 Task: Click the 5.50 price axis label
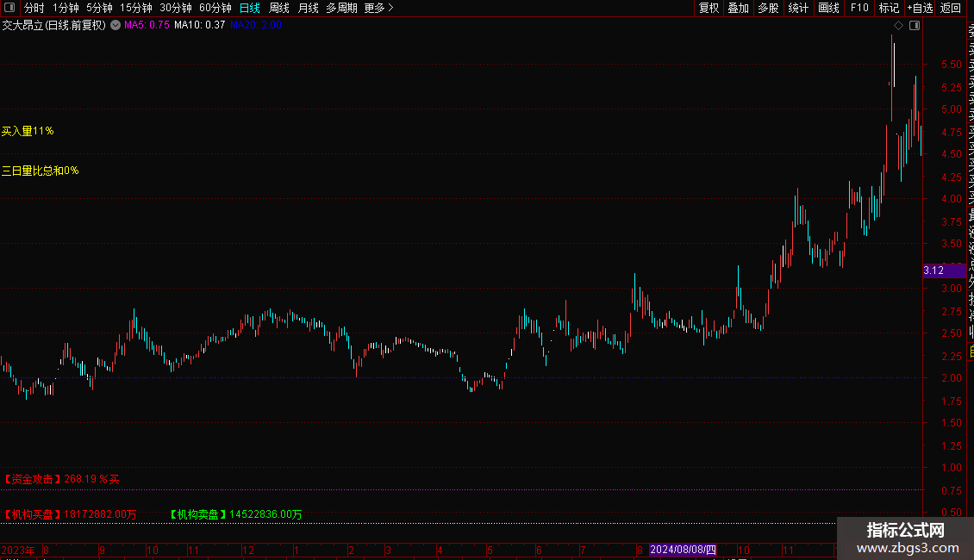(x=951, y=65)
